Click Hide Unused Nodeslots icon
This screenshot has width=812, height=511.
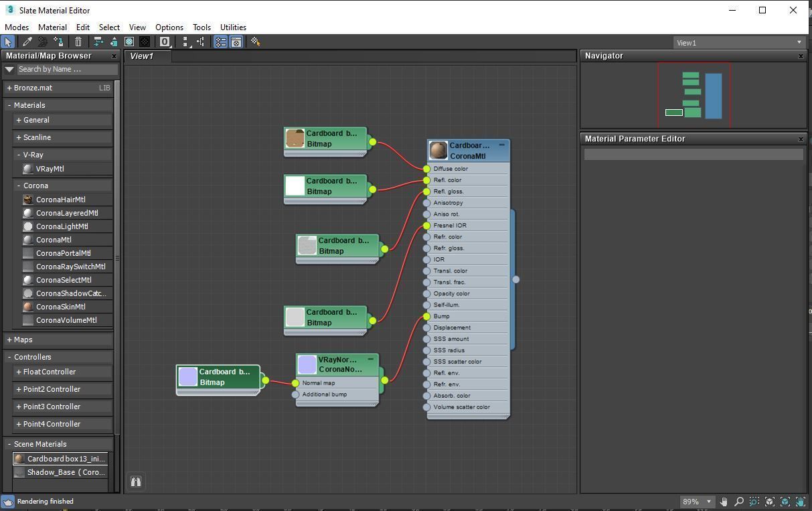[114, 42]
